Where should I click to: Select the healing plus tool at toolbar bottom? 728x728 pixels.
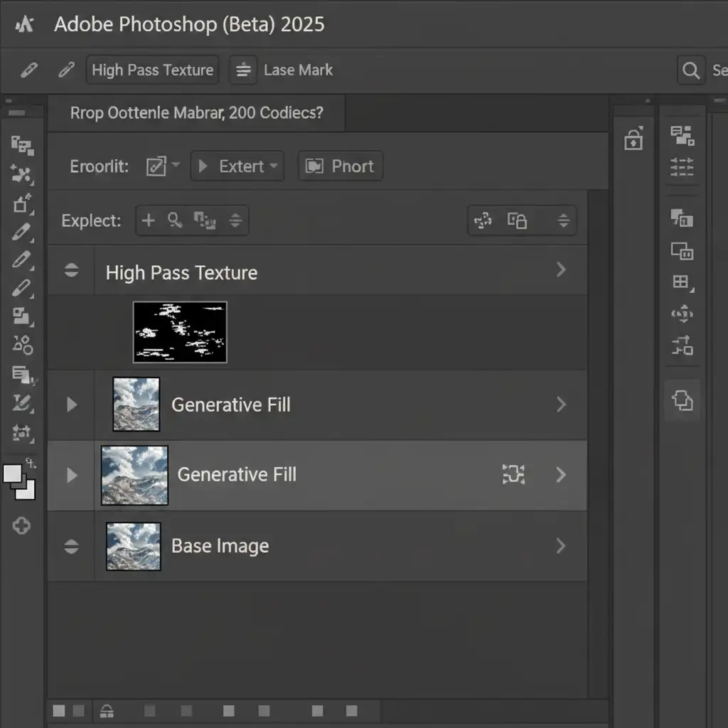21,526
